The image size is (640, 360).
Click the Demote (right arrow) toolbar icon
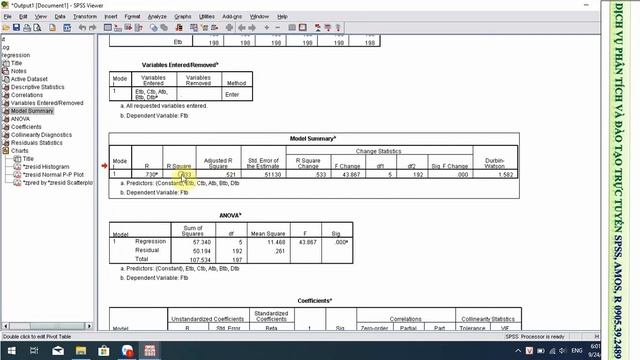coord(252,28)
